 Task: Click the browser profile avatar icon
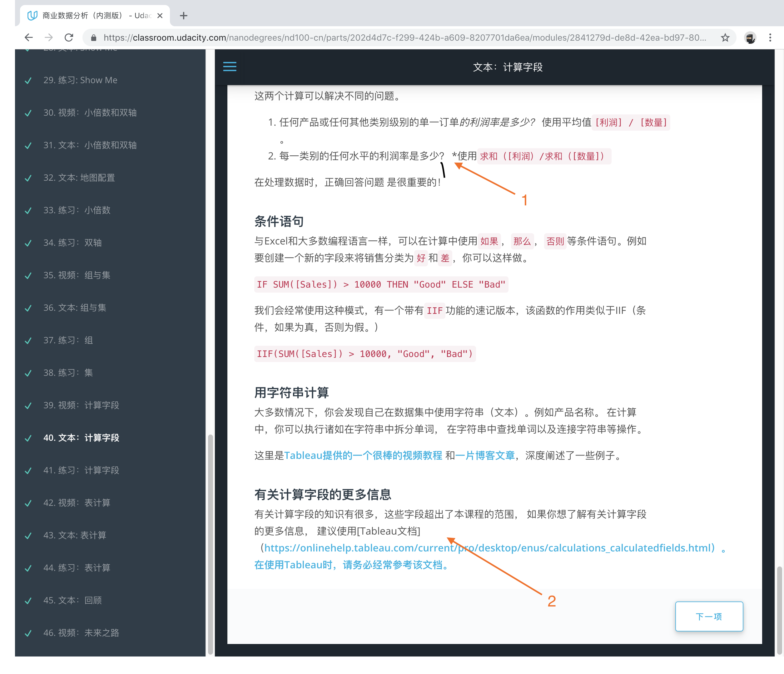pyautogui.click(x=750, y=38)
